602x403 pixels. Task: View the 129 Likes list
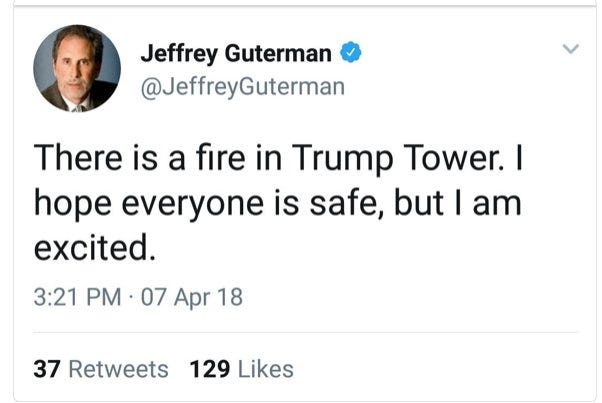[x=241, y=369]
